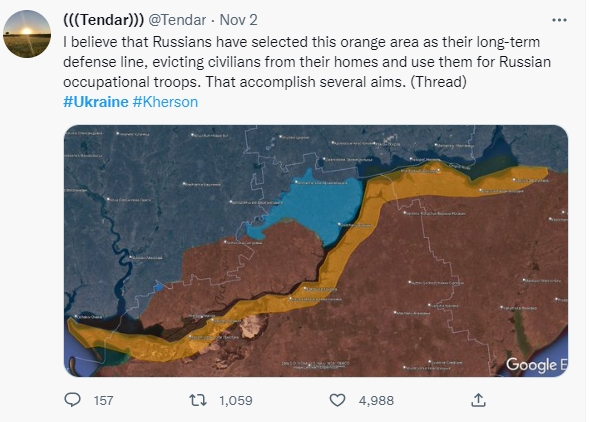Visit the @Tendar handle link
The height and width of the screenshot is (422, 589).
177,20
